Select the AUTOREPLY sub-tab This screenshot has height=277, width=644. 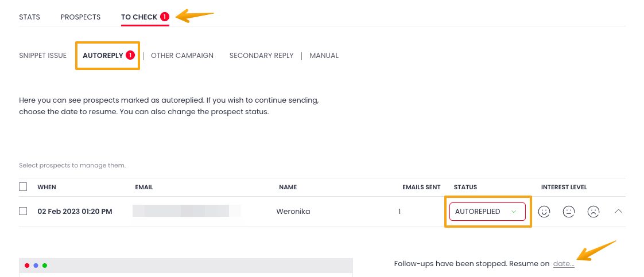103,56
